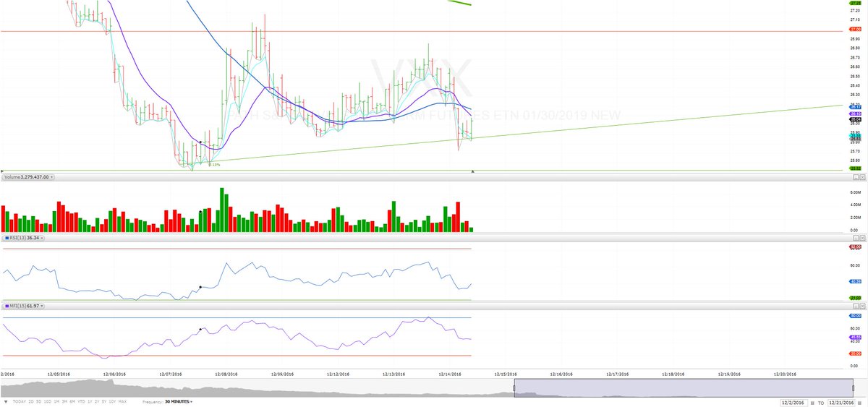Close the Volume indicator panel

[862, 177]
